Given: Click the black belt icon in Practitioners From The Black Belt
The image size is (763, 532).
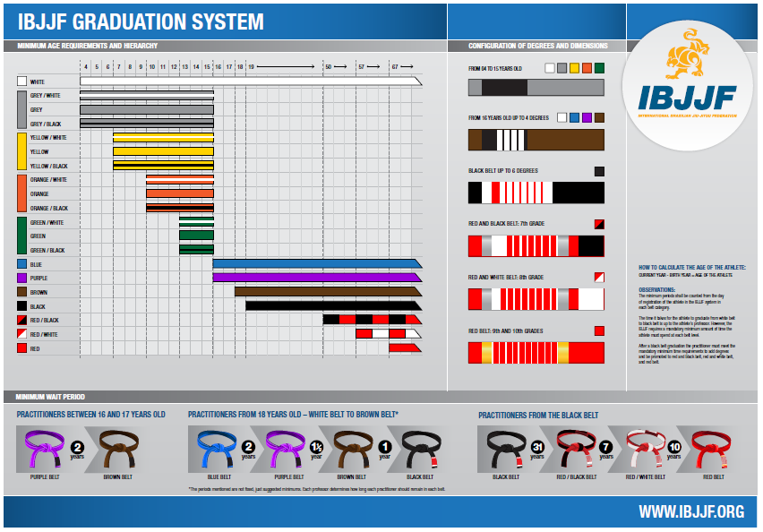Looking at the screenshot, I should pyautogui.click(x=506, y=449).
